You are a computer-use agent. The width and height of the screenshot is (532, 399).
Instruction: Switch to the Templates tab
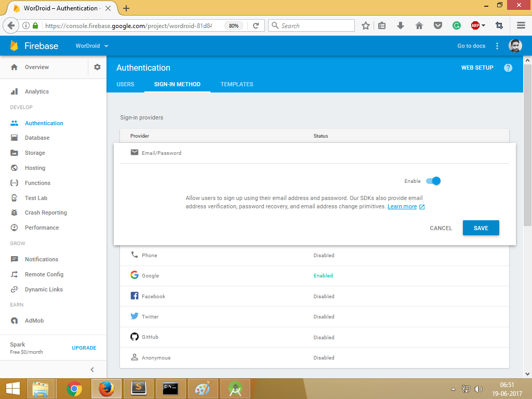point(237,84)
